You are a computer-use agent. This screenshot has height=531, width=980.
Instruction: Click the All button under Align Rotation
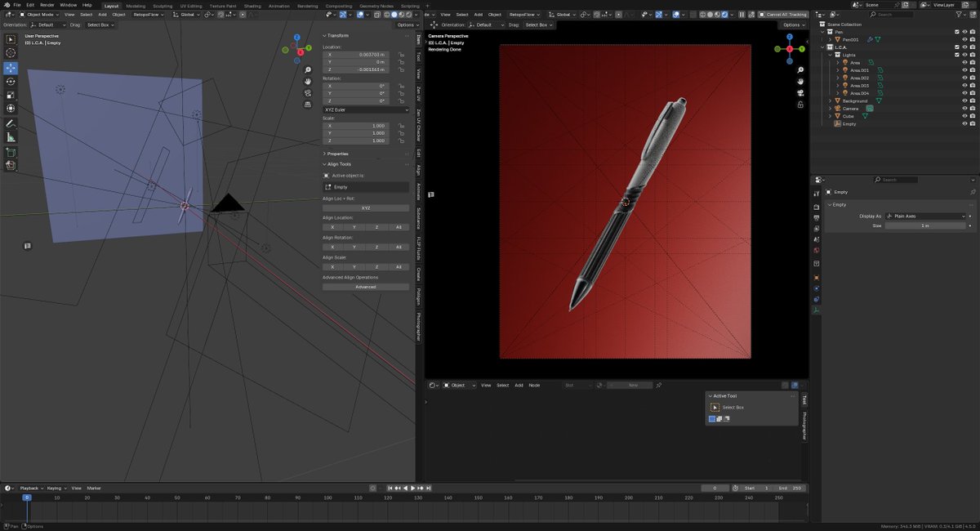(399, 247)
